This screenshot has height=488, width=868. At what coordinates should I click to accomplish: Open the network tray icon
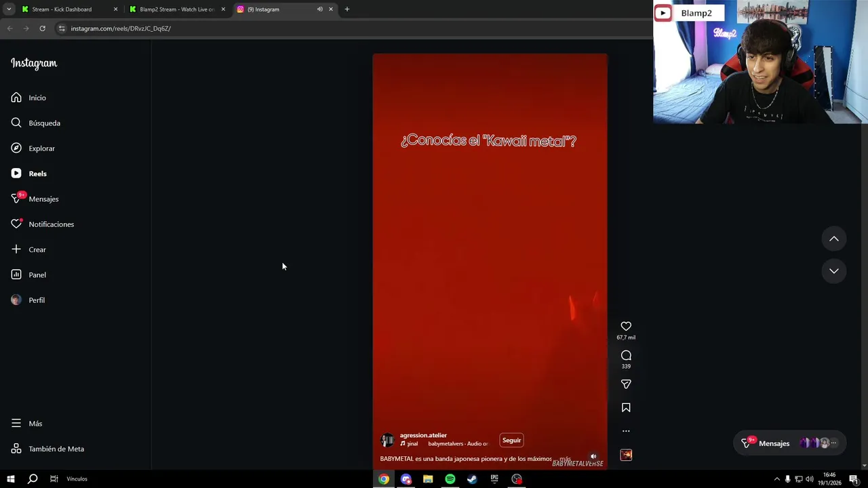[x=798, y=479]
